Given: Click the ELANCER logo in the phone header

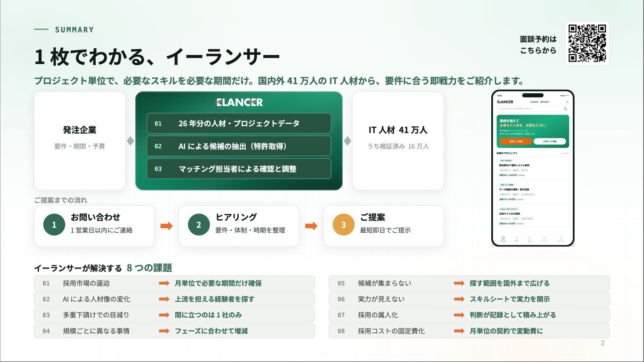Looking at the screenshot, I should coord(505,102).
